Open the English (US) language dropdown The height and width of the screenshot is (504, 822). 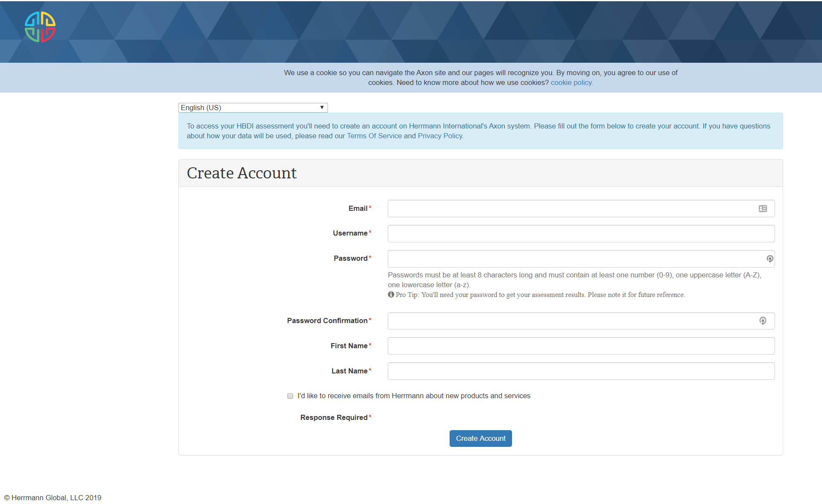[x=253, y=108]
